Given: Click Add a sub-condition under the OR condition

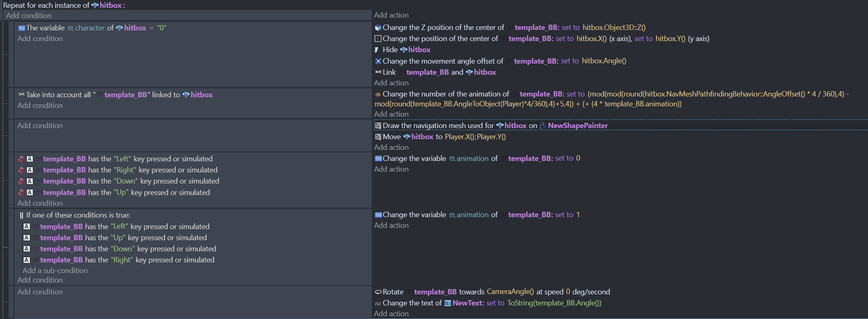Looking at the screenshot, I should 55,271.
